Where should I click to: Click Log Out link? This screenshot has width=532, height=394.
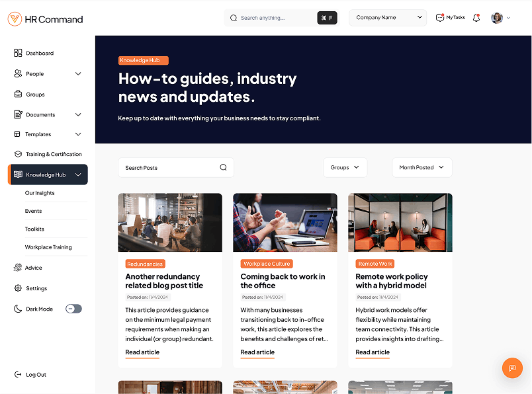click(36, 375)
